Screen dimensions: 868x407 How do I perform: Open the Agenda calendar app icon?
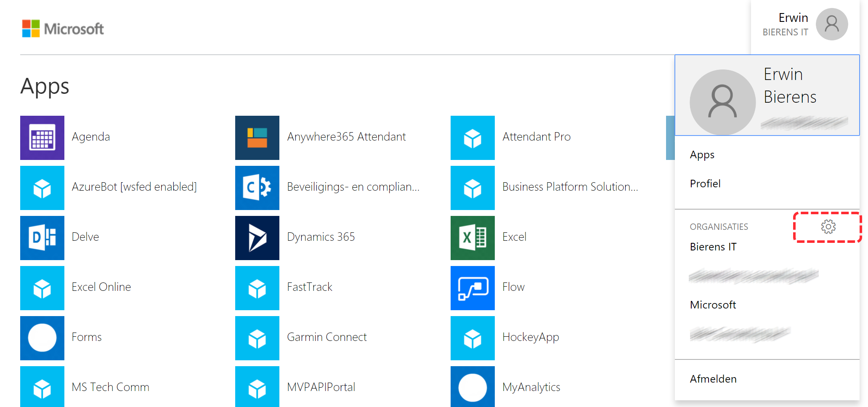tap(42, 138)
